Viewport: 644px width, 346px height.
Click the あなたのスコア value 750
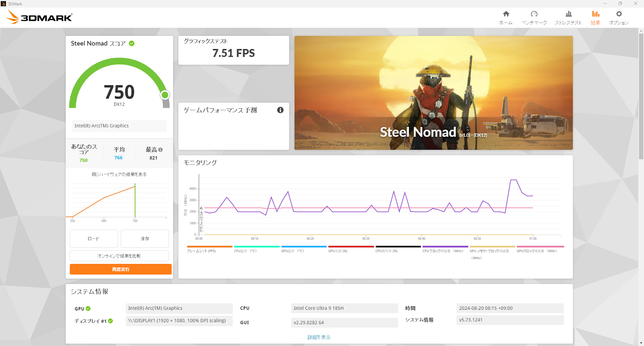[83, 160]
